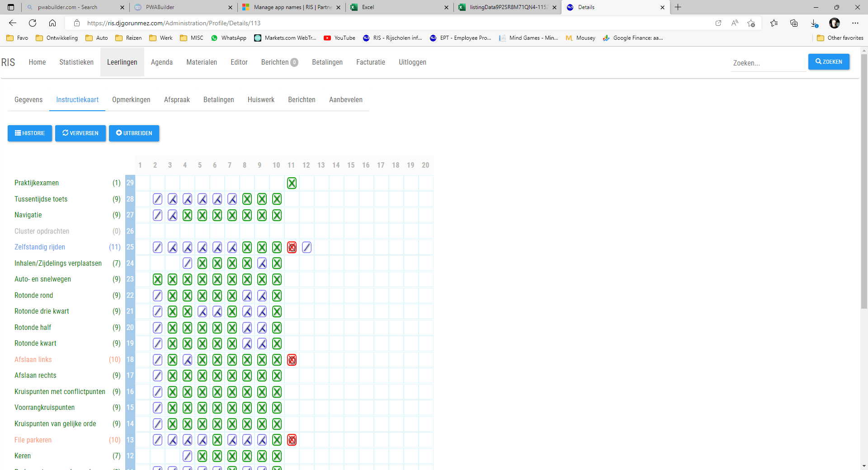Image resolution: width=868 pixels, height=470 pixels.
Task: Open the MISC favorites folder
Action: (x=192, y=38)
